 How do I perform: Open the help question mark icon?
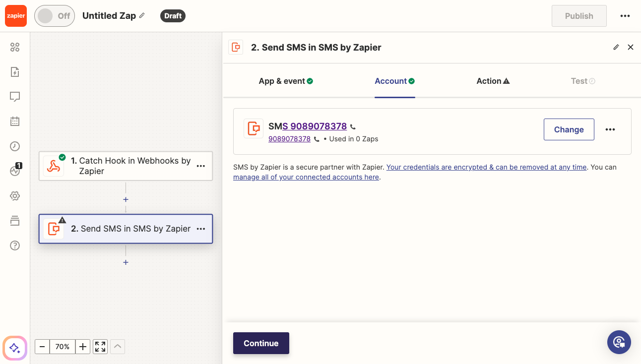point(15,245)
